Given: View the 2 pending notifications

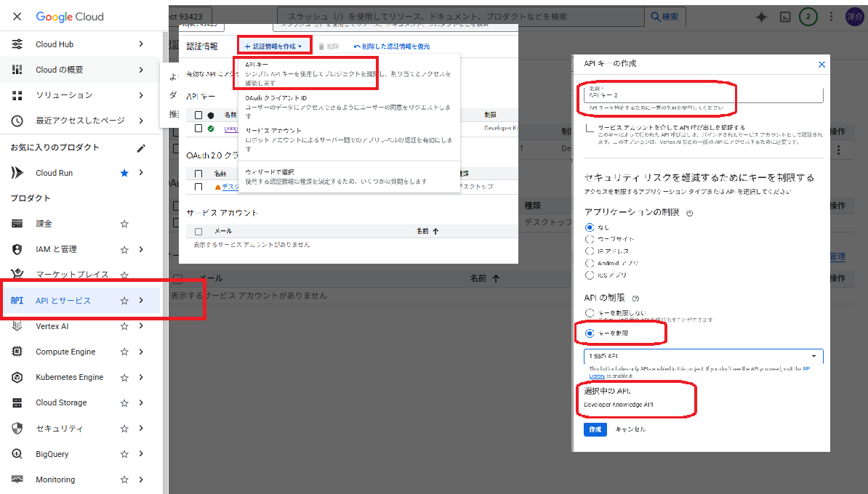Looking at the screenshot, I should tap(808, 16).
